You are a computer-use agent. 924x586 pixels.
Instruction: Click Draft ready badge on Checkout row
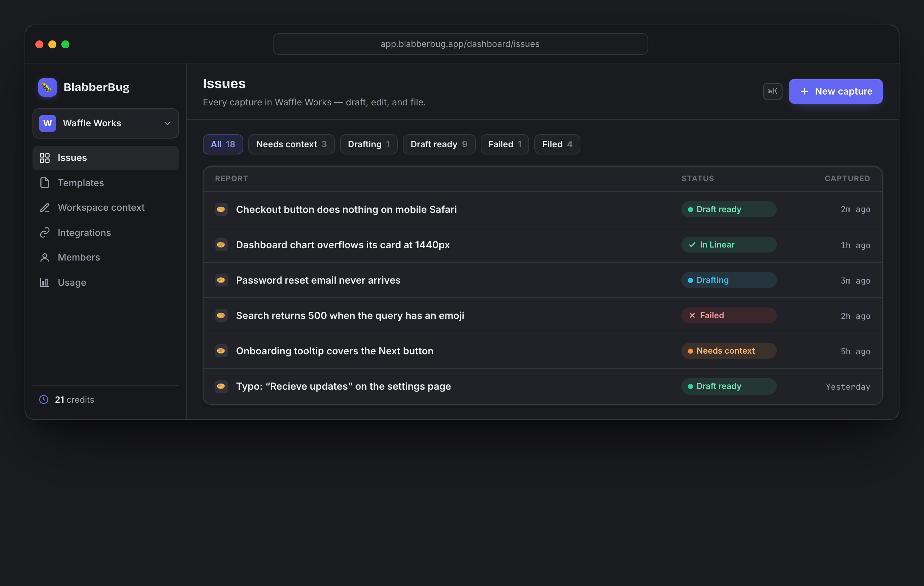729,209
